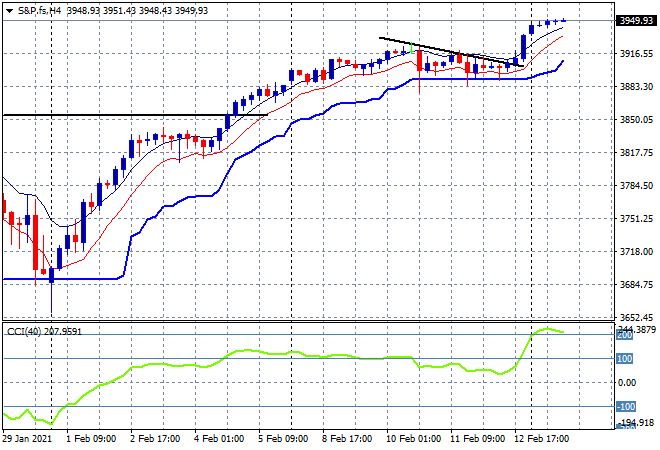Click the 12 Feb 17:00 time label
The height and width of the screenshot is (450, 660).
coord(539,439)
